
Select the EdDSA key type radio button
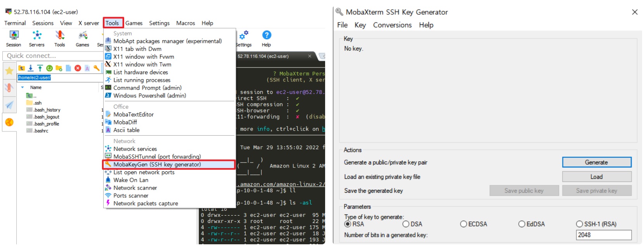pos(522,224)
